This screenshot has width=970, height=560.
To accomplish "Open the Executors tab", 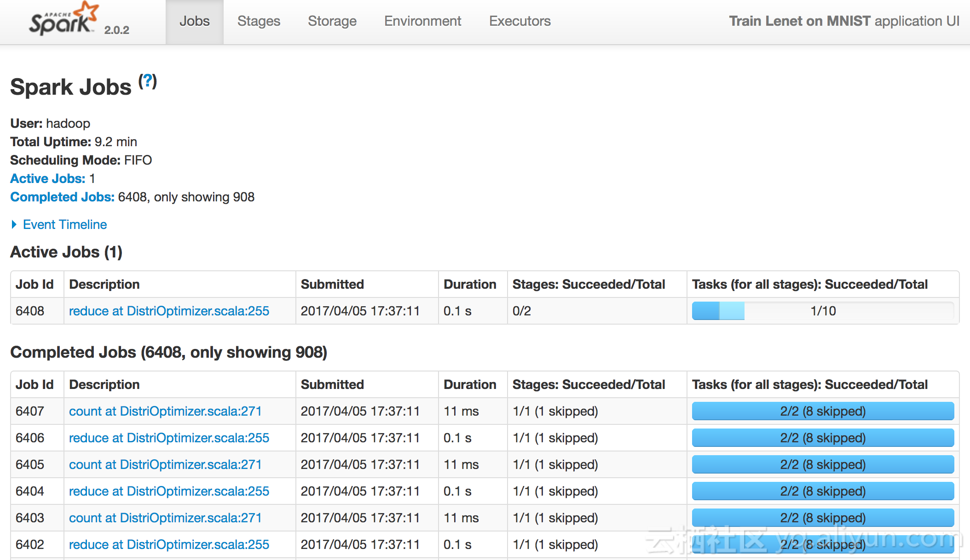I will coord(520,21).
